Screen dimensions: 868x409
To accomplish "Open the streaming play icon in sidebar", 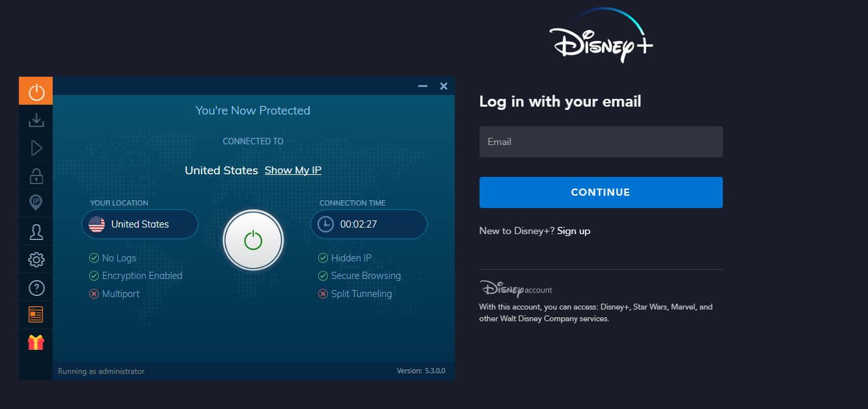I will [x=36, y=148].
